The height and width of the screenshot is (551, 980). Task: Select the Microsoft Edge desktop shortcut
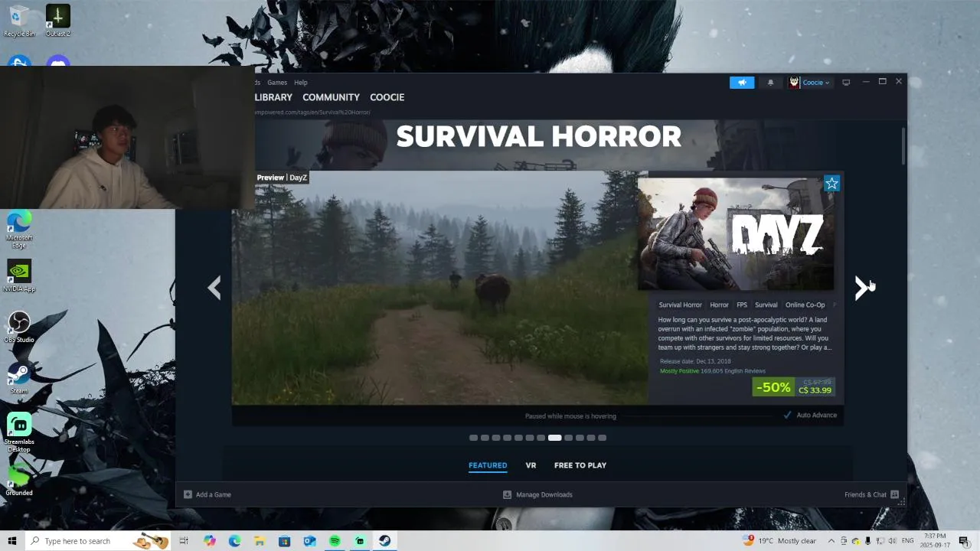(19, 230)
